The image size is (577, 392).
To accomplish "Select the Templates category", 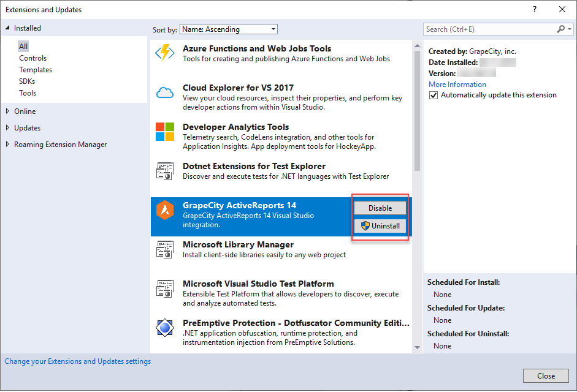I will [36, 69].
